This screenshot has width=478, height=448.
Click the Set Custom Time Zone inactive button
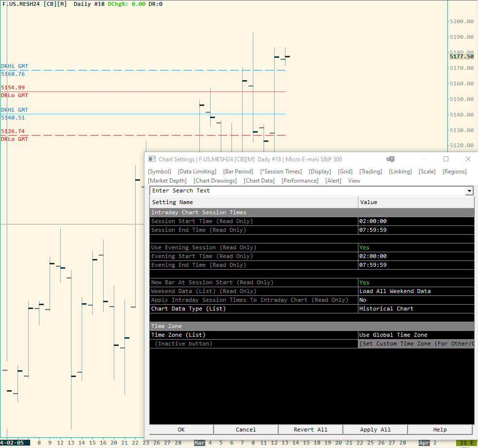coord(416,344)
